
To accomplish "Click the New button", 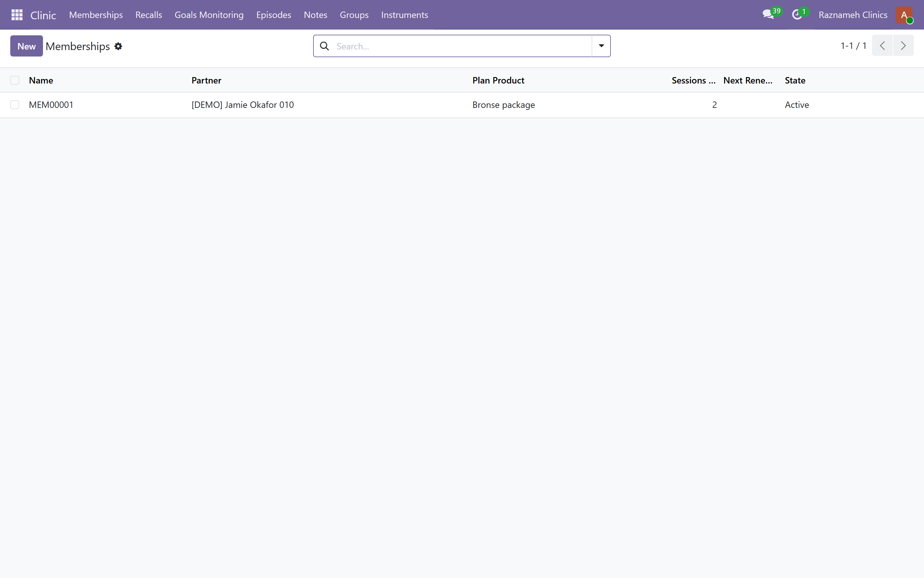I will pos(26,46).
